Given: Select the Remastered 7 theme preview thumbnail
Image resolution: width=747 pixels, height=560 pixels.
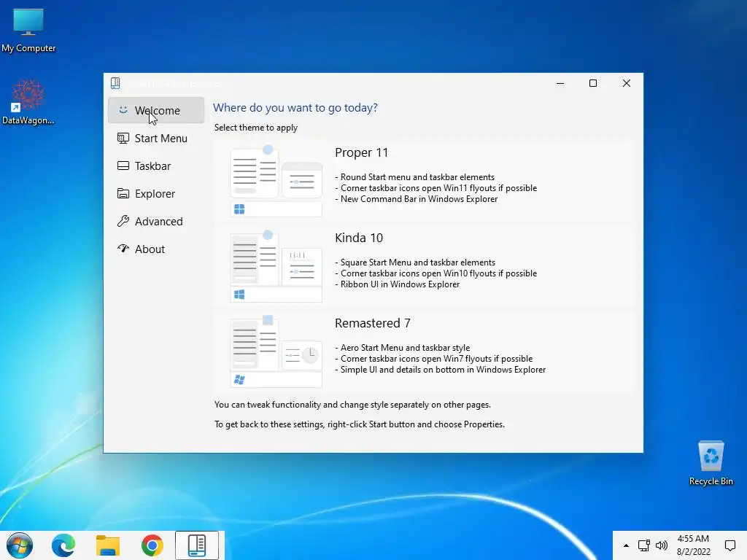Looking at the screenshot, I should tap(276, 351).
